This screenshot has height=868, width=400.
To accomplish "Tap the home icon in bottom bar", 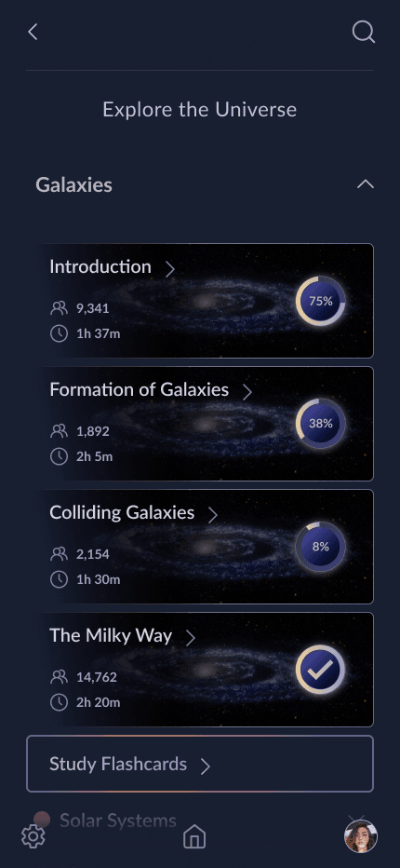I will [x=194, y=836].
